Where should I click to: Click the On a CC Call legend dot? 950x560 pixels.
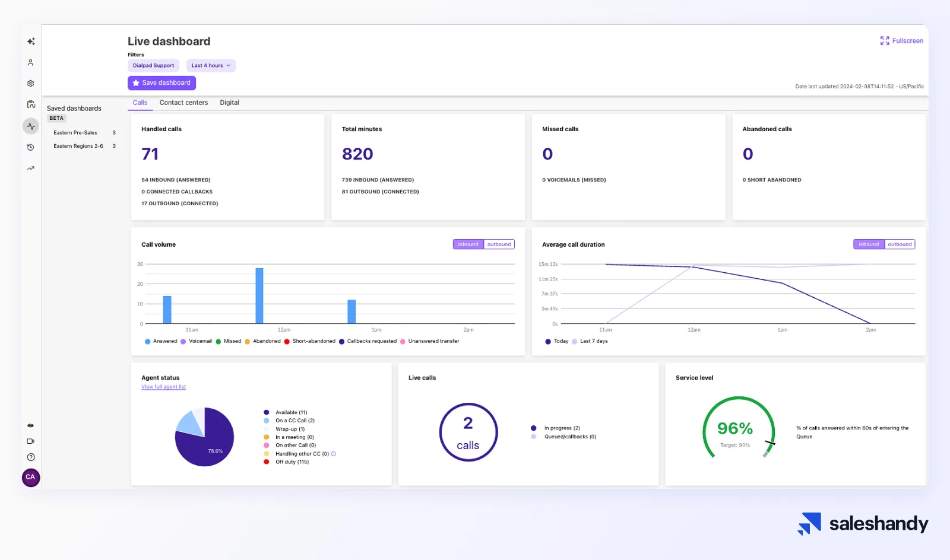[x=267, y=421]
